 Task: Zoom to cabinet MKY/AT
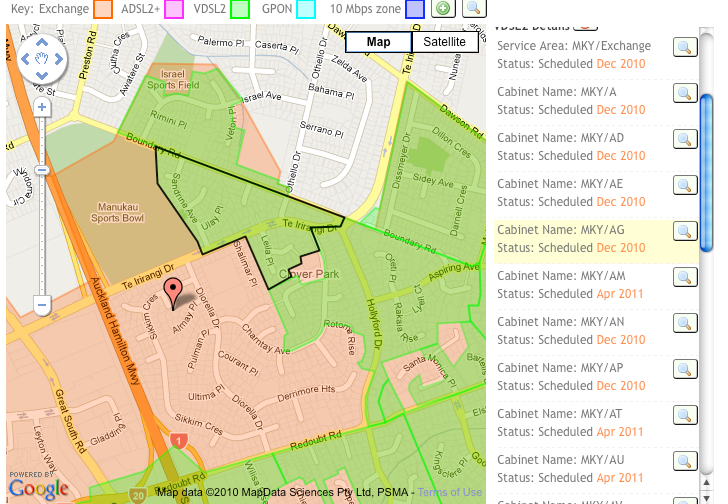685,414
